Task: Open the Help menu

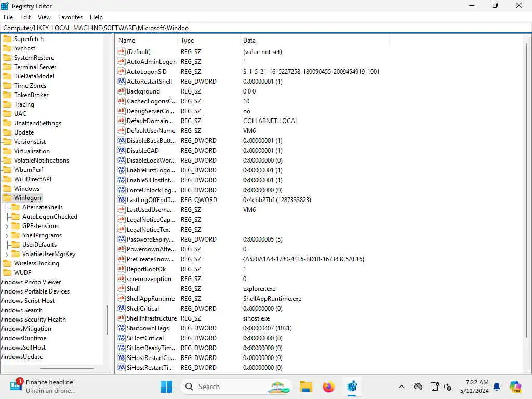Action: point(96,17)
